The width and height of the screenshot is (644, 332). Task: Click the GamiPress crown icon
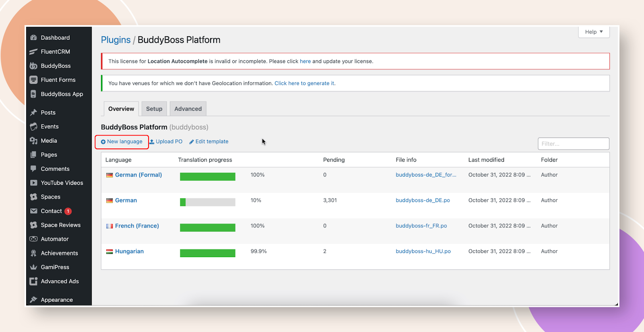click(x=34, y=267)
